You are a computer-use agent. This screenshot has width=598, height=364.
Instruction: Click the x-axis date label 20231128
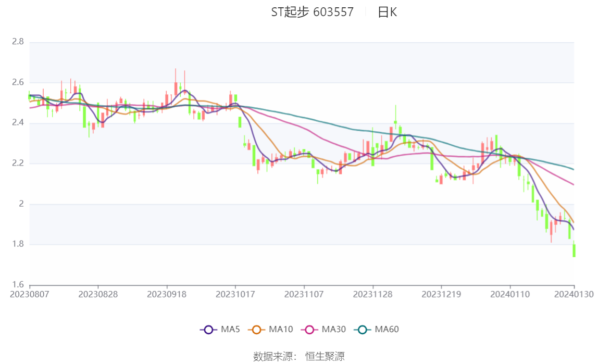[372, 295]
